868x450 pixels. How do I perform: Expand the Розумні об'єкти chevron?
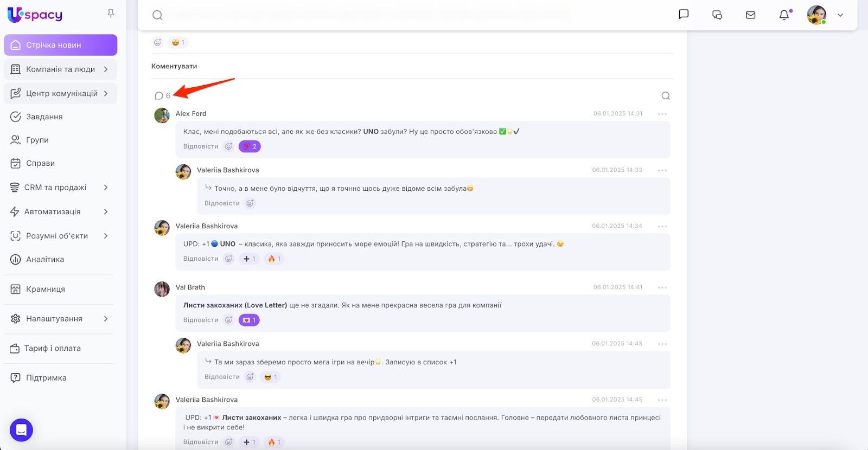click(x=106, y=236)
